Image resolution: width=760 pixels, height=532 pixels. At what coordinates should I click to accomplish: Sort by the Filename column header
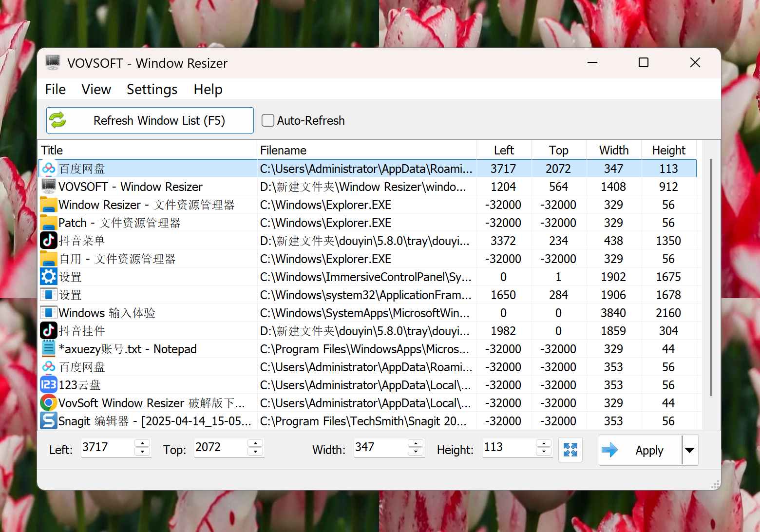(x=366, y=150)
